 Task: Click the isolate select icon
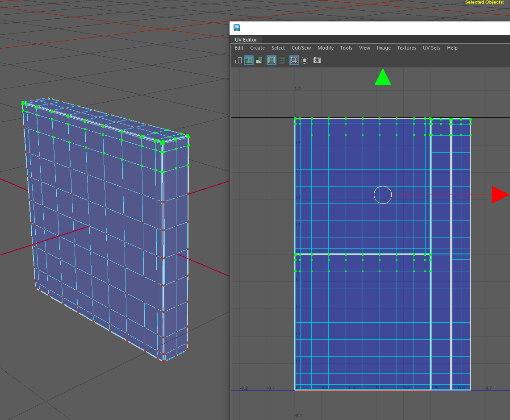pos(305,60)
